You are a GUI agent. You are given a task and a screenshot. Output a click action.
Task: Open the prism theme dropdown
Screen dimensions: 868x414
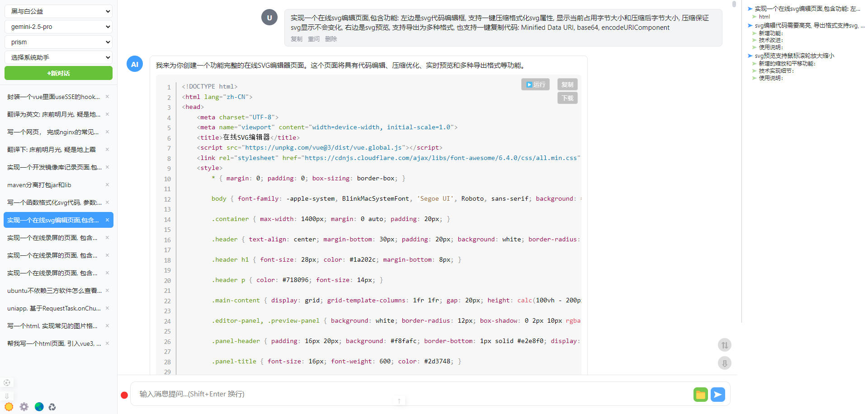coord(58,42)
